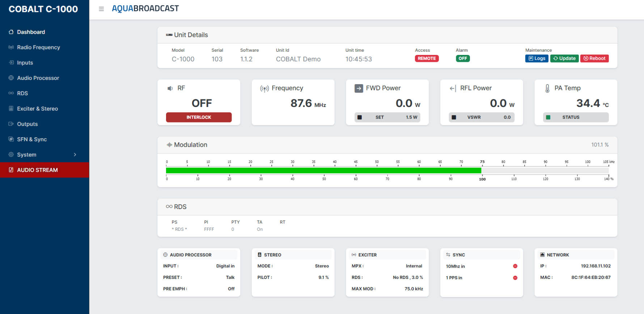The height and width of the screenshot is (314, 644).
Task: Click the red INTERLOCK indicator
Action: [199, 117]
